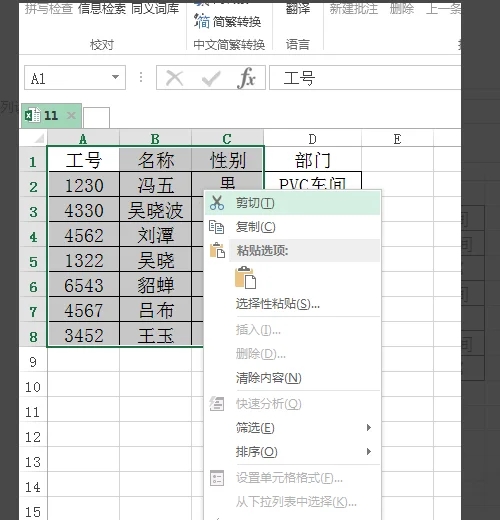This screenshot has height=520, width=500.
Task: Choose 插入(I)... in context menu
Action: pos(292,330)
